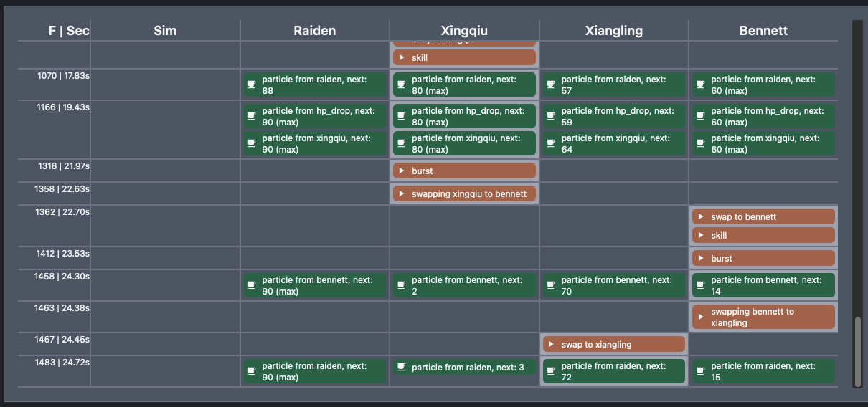The height and width of the screenshot is (407, 868).
Task: Click cup icon on Xingqiu's "next: 3" particle
Action: coord(402,368)
